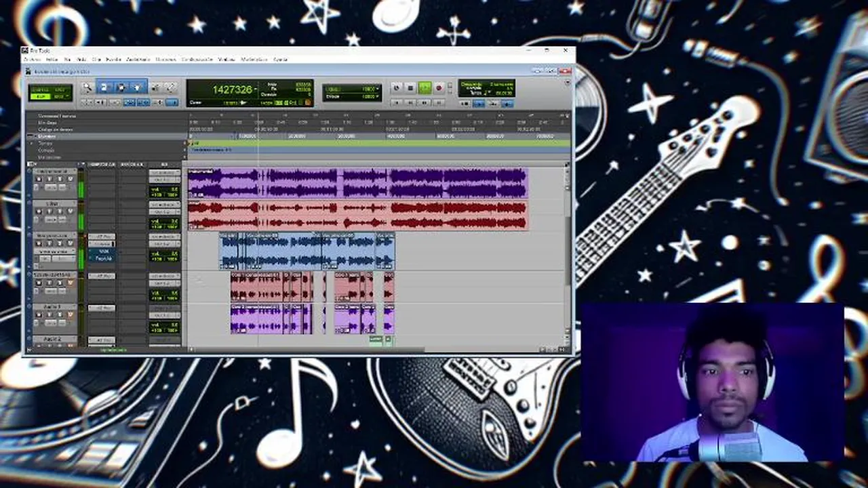Open the Archivo menu
This screenshot has width=868, height=488.
pyautogui.click(x=33, y=59)
